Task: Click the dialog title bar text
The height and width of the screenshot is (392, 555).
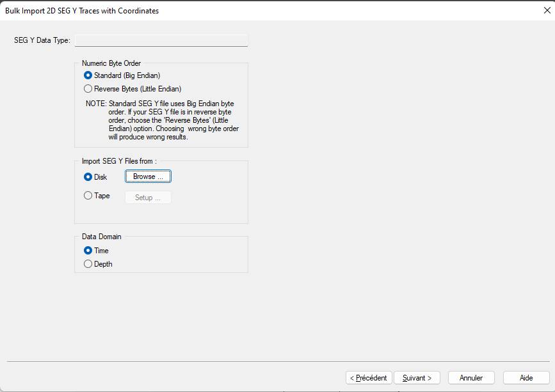Action: pos(82,11)
